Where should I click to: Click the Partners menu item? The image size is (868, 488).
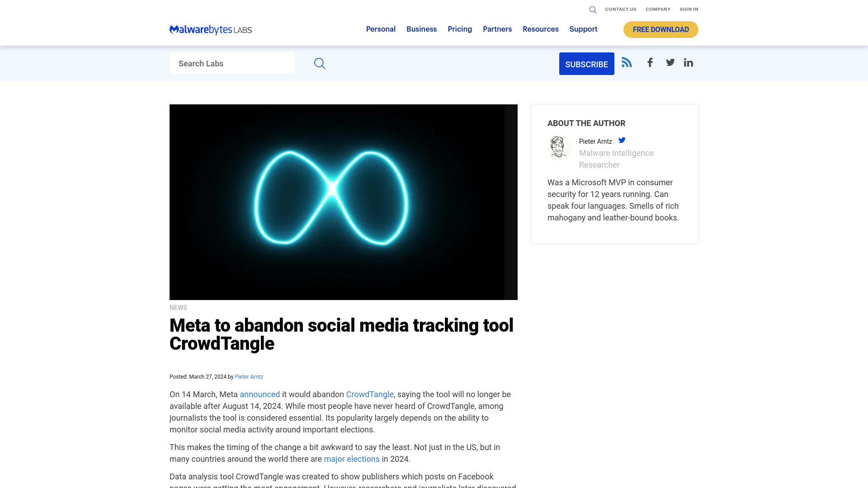coord(497,29)
